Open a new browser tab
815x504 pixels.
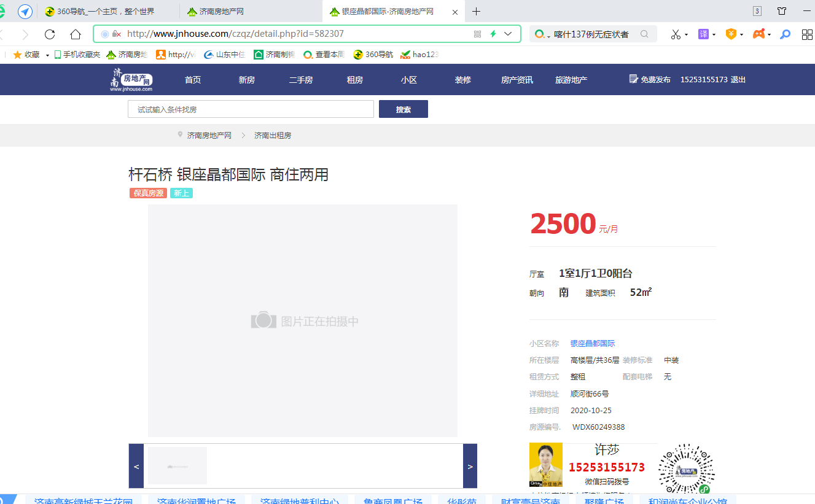tap(476, 12)
